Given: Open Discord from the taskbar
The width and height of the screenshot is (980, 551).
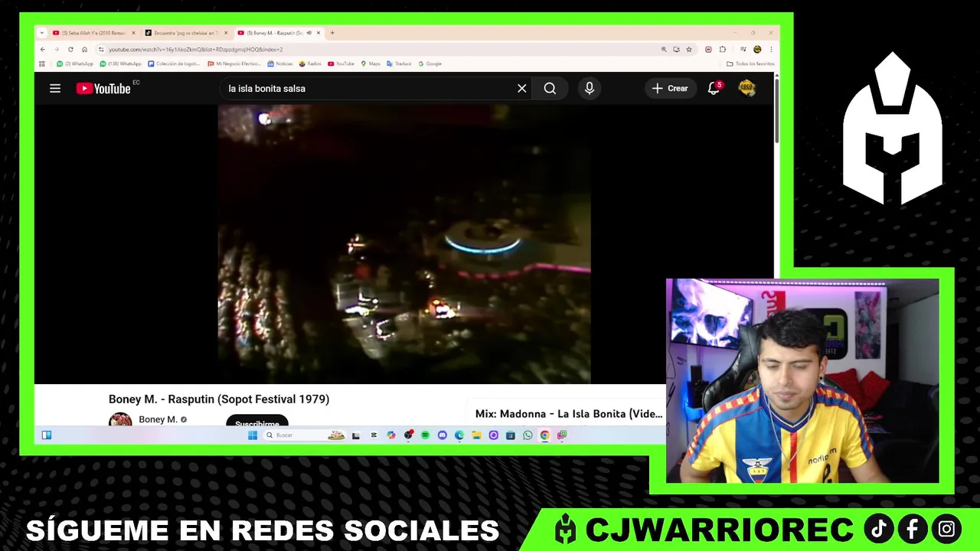Looking at the screenshot, I should click(x=442, y=435).
